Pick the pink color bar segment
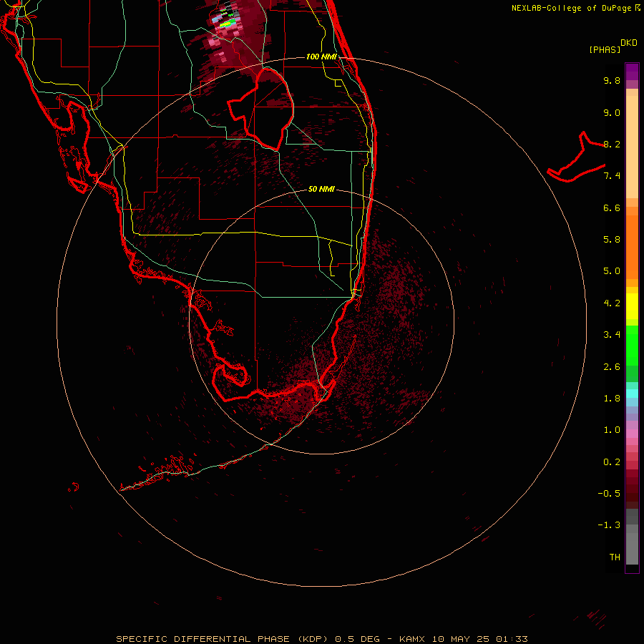This screenshot has width=644, height=644. coord(632,434)
